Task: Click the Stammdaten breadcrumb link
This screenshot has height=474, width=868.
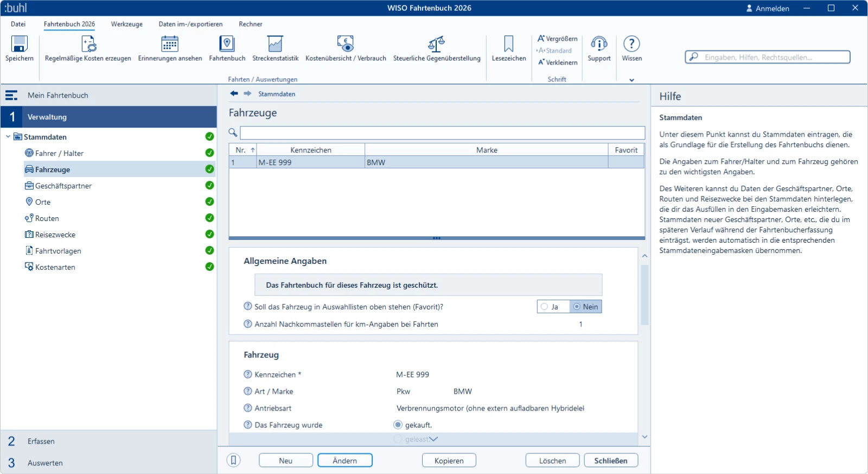Action: point(277,94)
